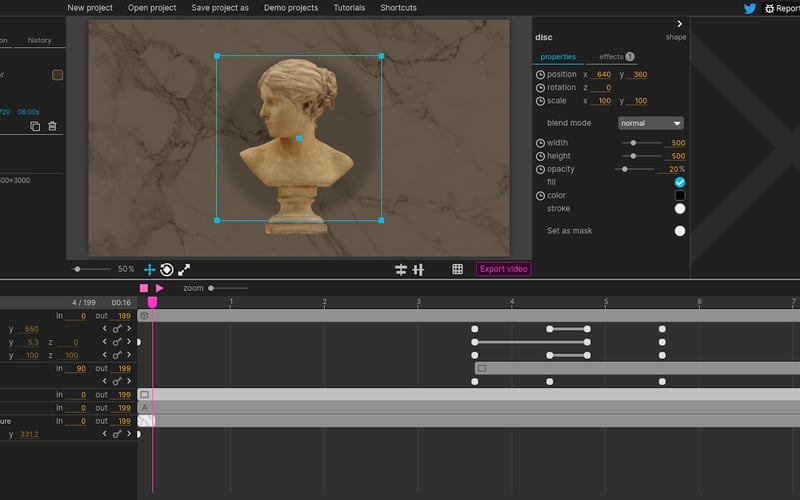Click the pink stop button in timeline
Screen dimensions: 800x500
[144, 288]
